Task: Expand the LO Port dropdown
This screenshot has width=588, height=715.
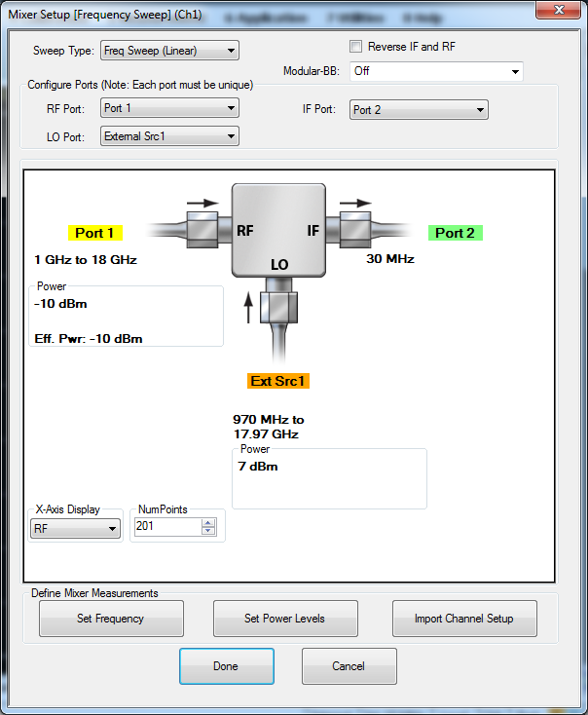Action: tap(169, 136)
